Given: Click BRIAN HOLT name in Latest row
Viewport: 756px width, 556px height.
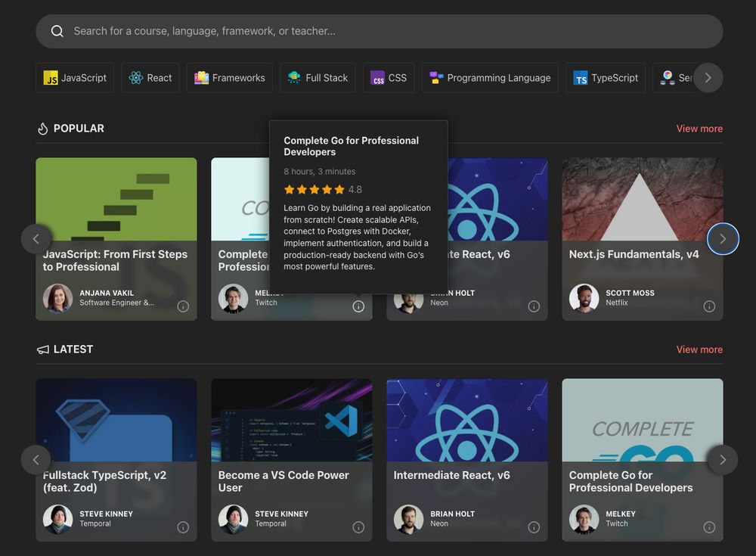Looking at the screenshot, I should (452, 514).
